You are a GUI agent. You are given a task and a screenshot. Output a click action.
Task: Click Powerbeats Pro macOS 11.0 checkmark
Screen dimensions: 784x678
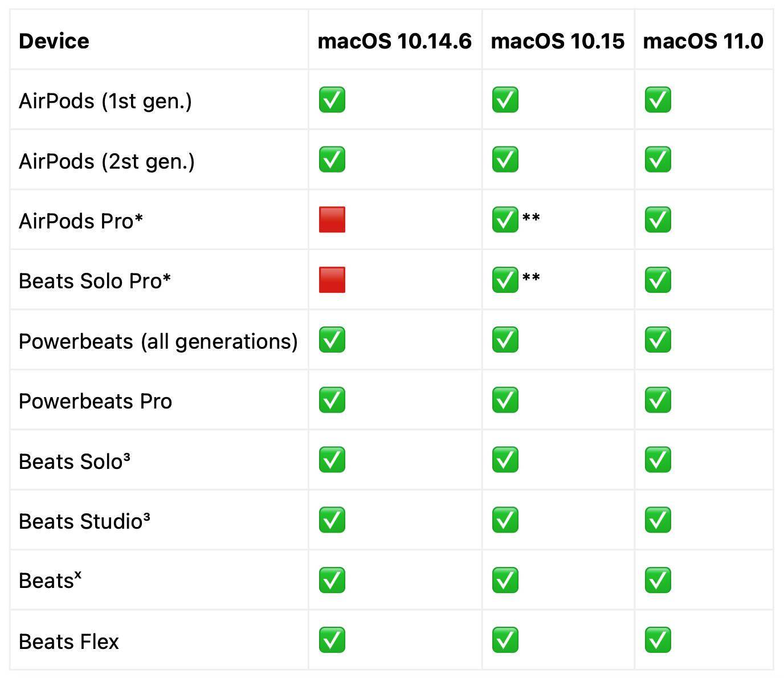point(658,400)
